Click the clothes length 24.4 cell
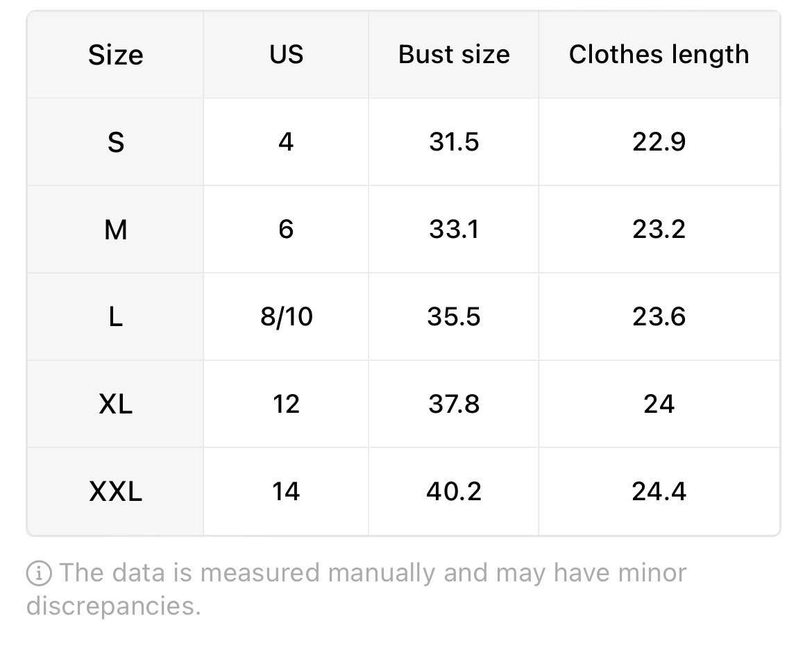The image size is (812, 657). (x=659, y=491)
